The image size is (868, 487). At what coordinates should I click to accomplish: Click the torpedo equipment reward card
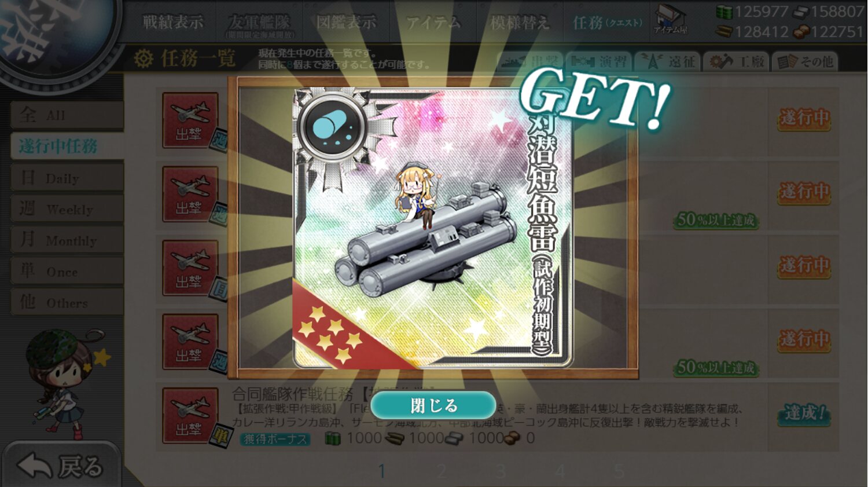[x=433, y=228]
